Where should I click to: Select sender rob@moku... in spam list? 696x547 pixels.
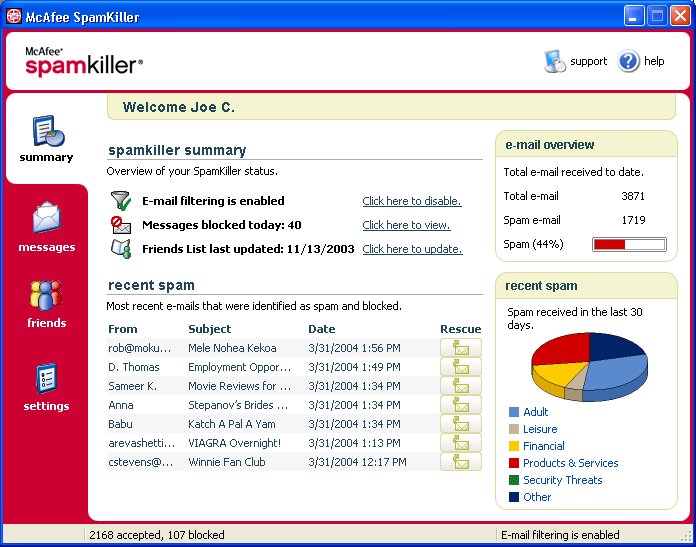point(139,348)
